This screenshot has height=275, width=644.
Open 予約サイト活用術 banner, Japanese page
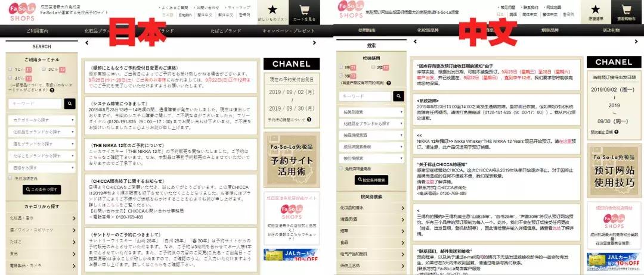point(291,159)
